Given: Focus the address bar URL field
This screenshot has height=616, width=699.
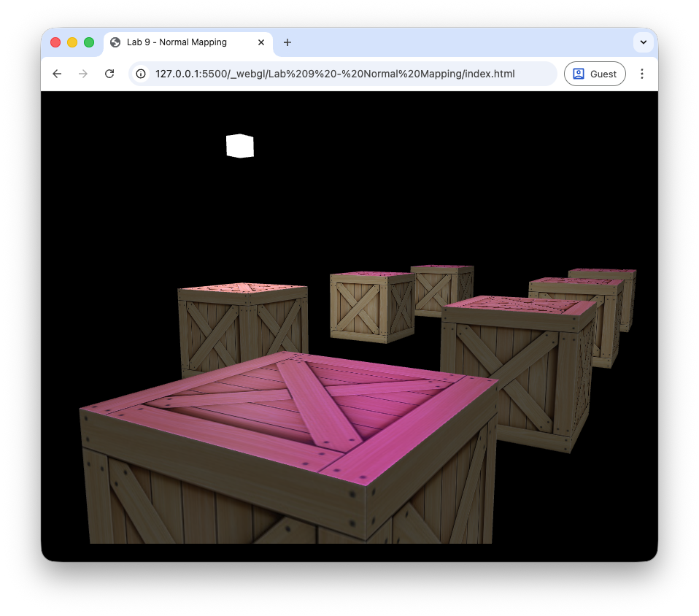Looking at the screenshot, I should coord(336,74).
